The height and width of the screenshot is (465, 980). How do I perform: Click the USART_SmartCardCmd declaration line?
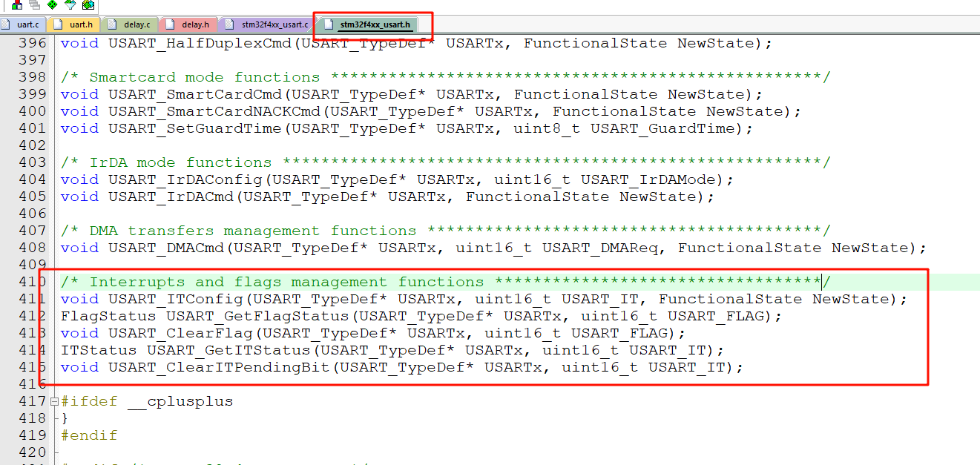[412, 94]
